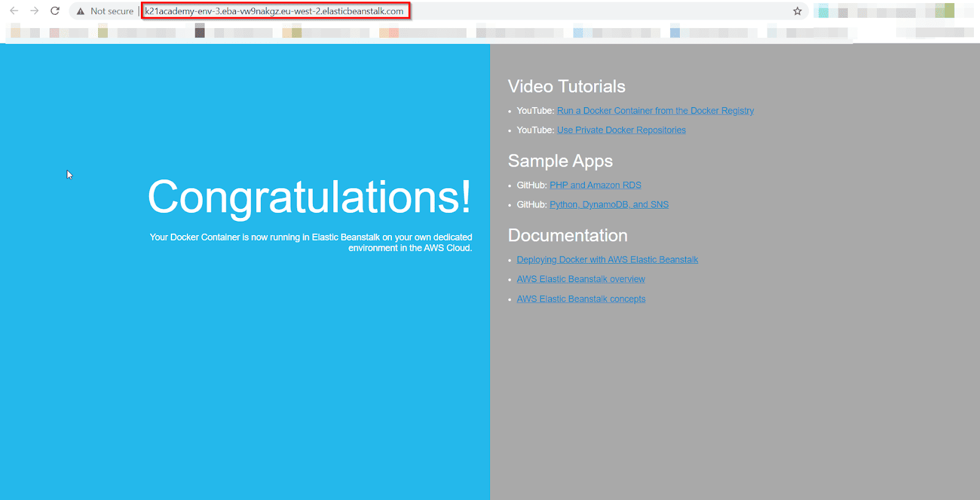The height and width of the screenshot is (500, 980).
Task: Click the dark gray favicon in bookmarks bar
Action: [x=200, y=31]
